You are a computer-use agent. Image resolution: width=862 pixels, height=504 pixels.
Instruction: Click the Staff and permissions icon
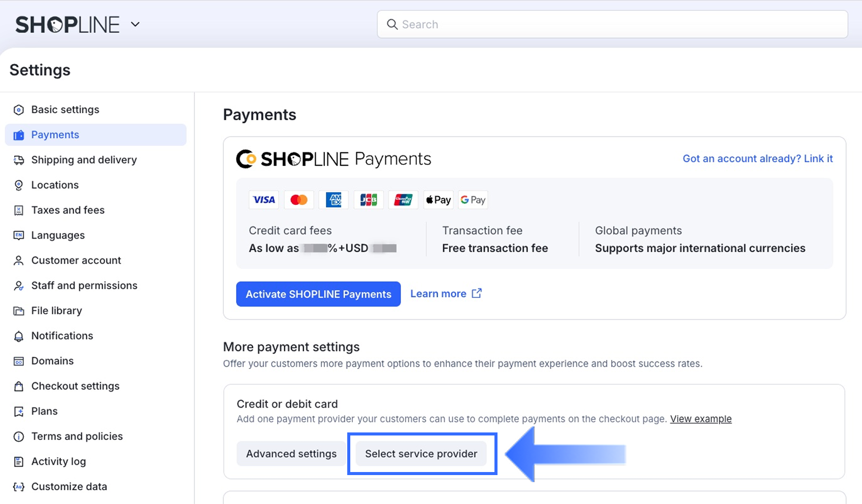[x=19, y=286]
